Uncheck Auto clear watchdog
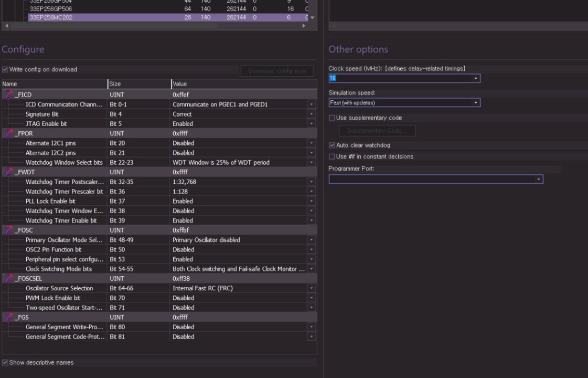The height and width of the screenshot is (378, 588). pos(332,145)
